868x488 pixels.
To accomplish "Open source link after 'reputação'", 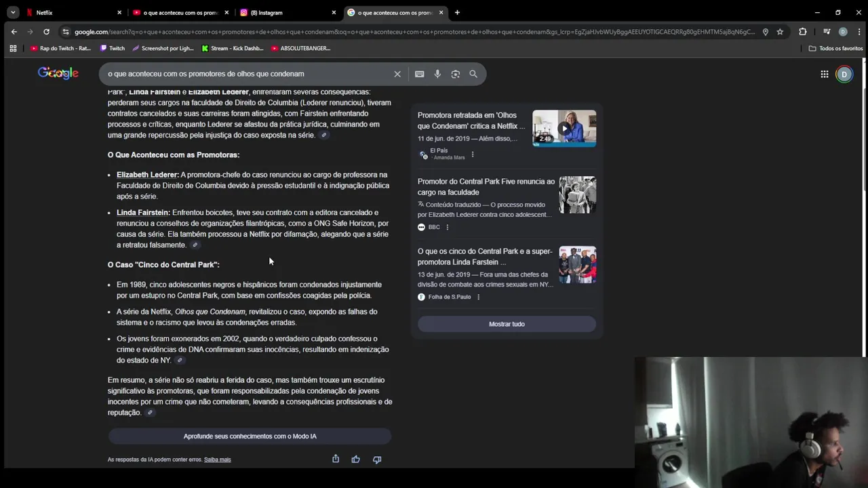I will point(150,413).
